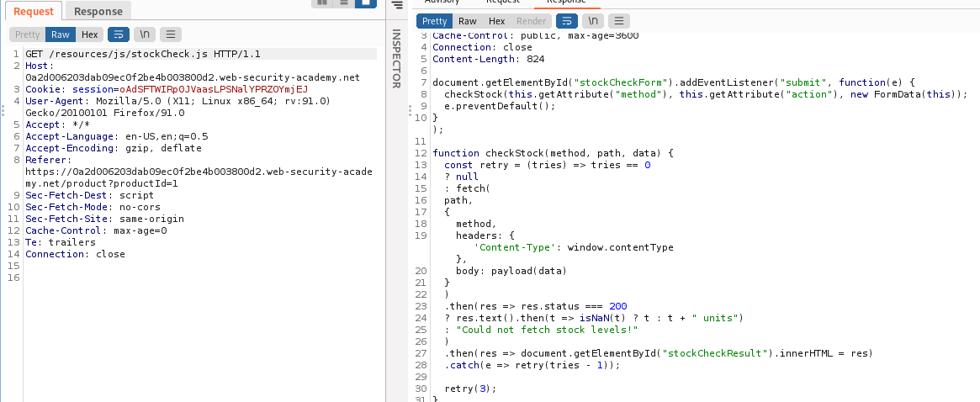Switch to top-bottom stacked layout icon

343,3
